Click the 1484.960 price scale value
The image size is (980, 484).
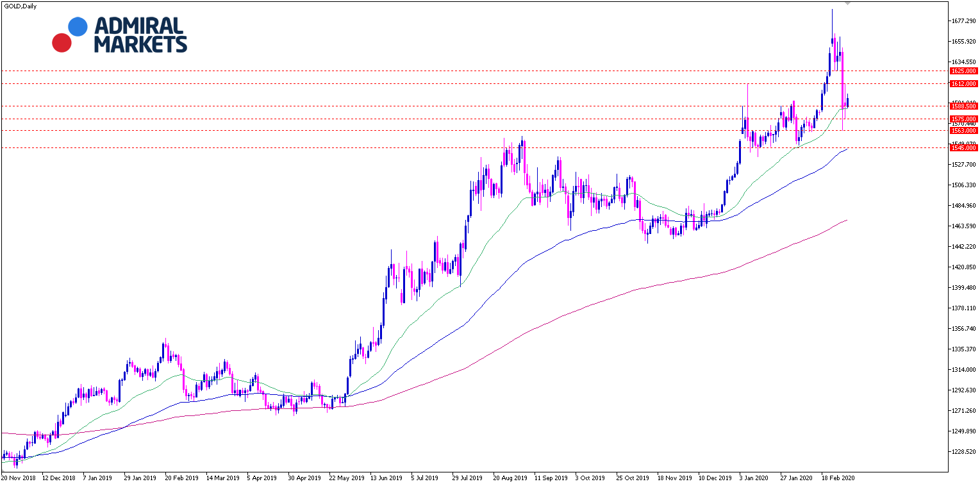964,206
